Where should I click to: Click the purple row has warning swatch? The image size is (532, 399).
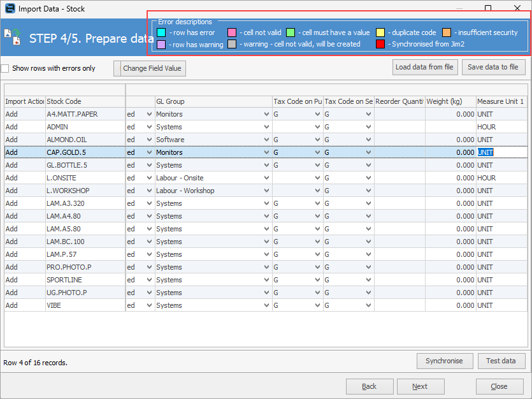coord(161,45)
